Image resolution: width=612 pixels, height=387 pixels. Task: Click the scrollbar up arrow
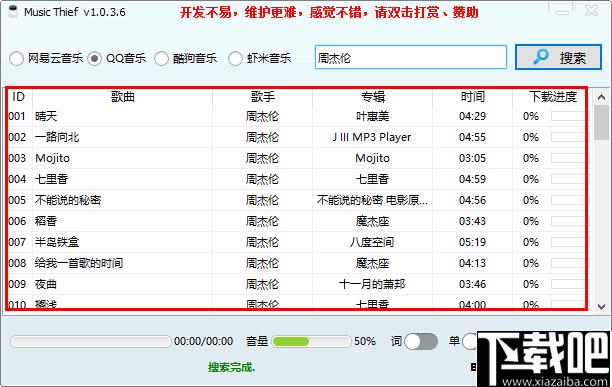(x=601, y=97)
